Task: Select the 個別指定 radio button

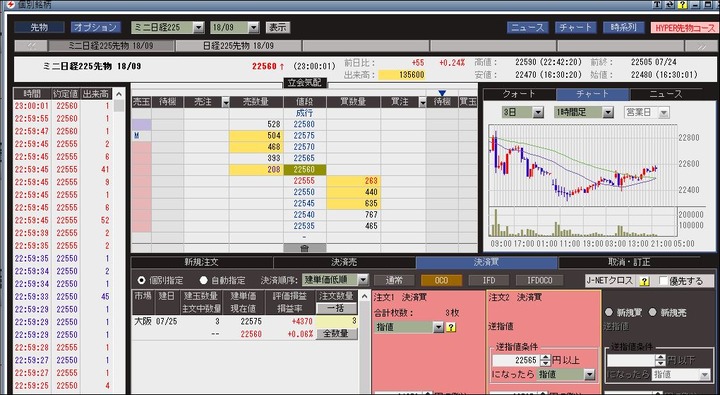Action: pyautogui.click(x=141, y=280)
